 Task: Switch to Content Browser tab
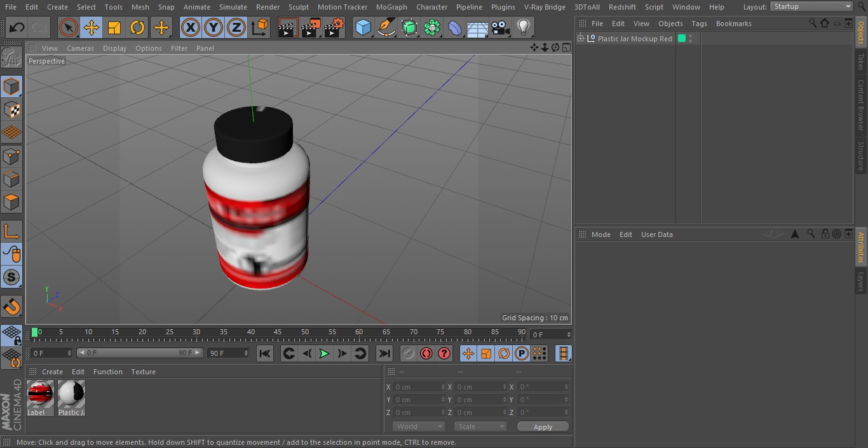(861, 105)
